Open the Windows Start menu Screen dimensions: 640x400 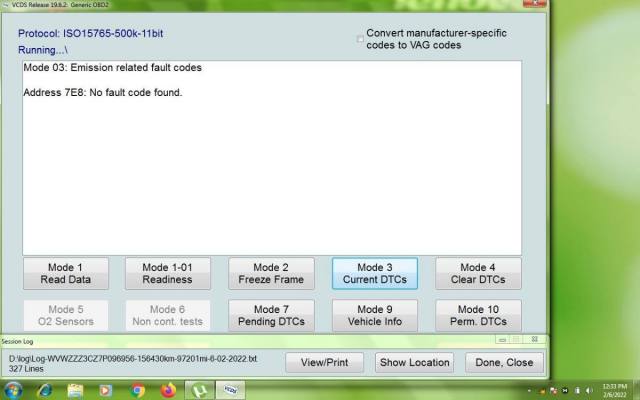point(14,390)
